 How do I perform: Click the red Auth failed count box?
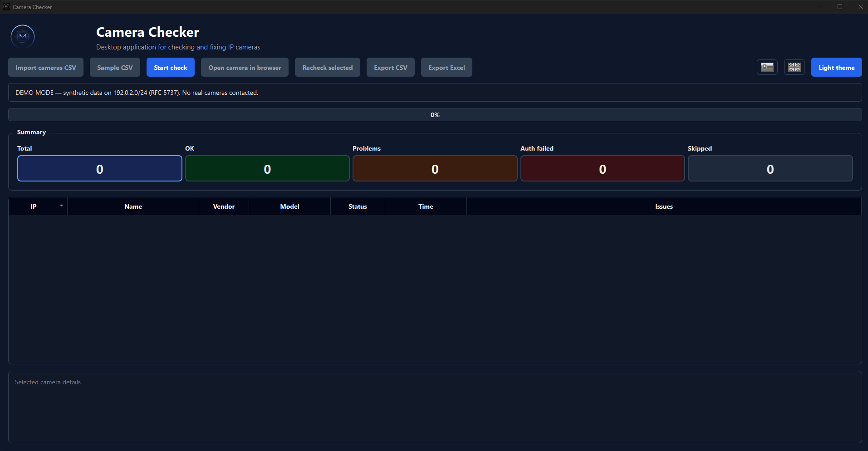tap(603, 169)
